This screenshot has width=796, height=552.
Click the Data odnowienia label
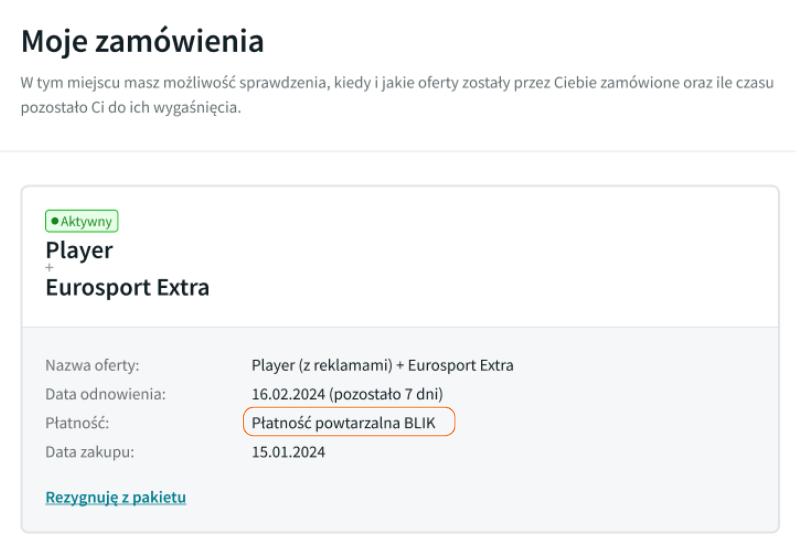click(105, 394)
